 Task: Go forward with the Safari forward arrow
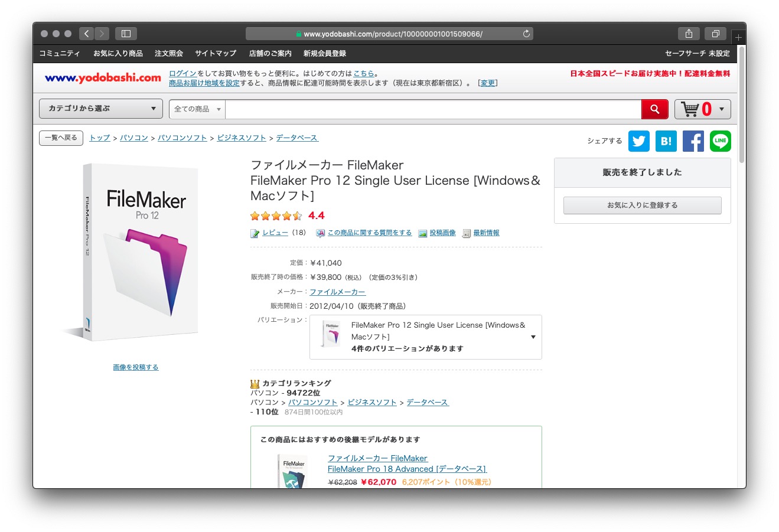tap(102, 34)
